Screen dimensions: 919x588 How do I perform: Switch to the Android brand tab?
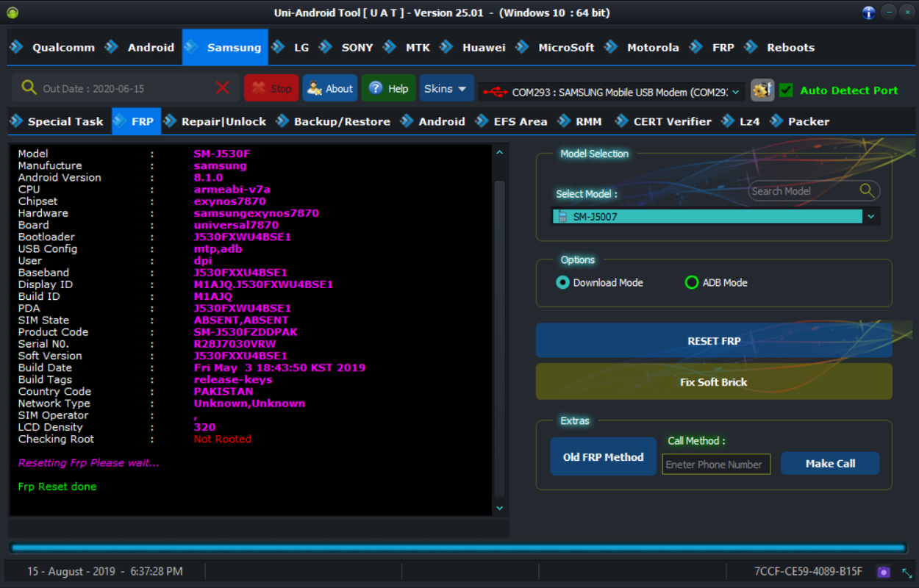click(x=140, y=47)
